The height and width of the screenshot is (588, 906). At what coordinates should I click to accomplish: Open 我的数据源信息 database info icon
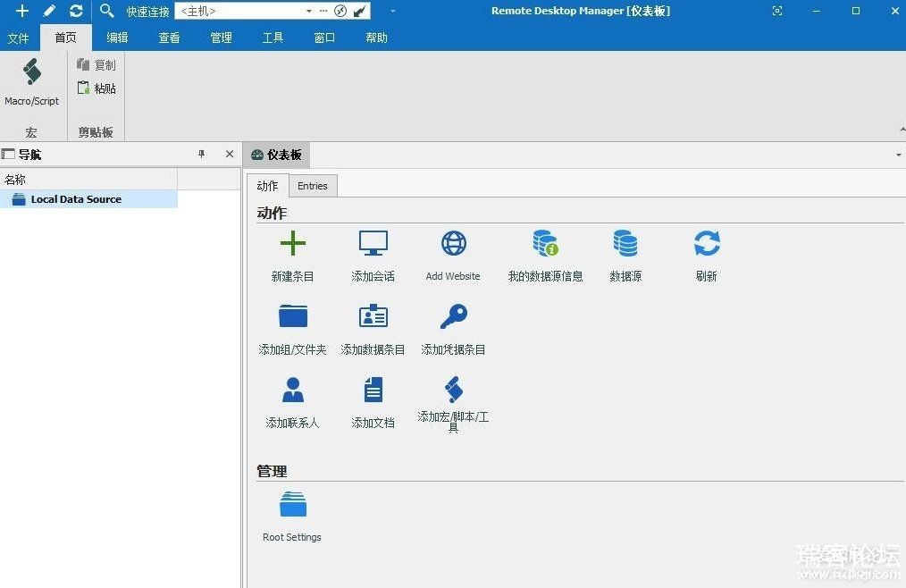click(545, 243)
